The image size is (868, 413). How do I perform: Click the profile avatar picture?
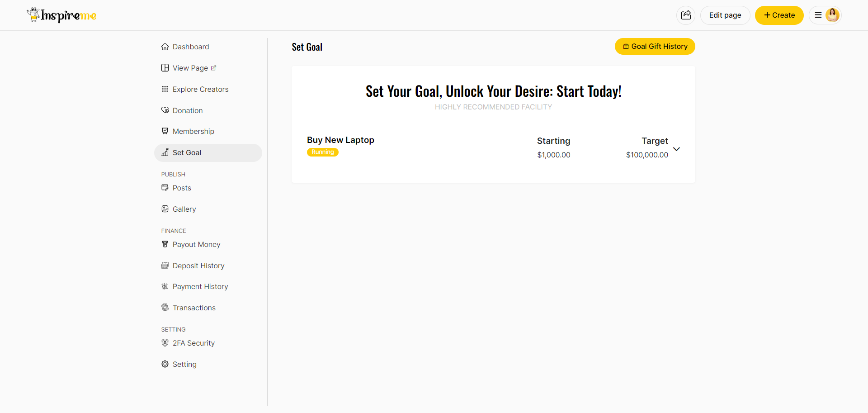pos(832,15)
